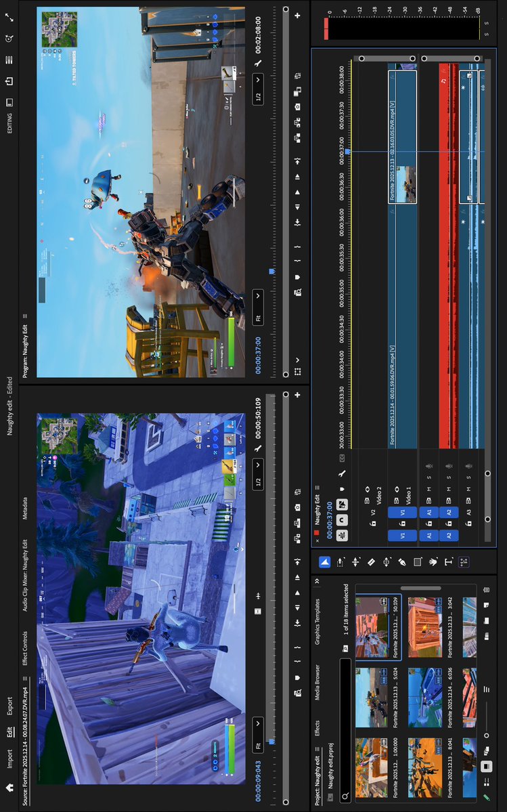507x812 pixels.
Task: Adjust the Project panel thumbnail zoom slider
Action: click(x=486, y=719)
